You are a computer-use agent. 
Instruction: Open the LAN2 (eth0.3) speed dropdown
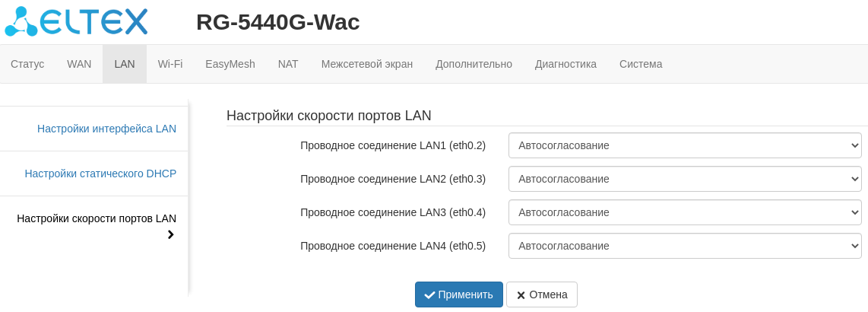click(684, 179)
